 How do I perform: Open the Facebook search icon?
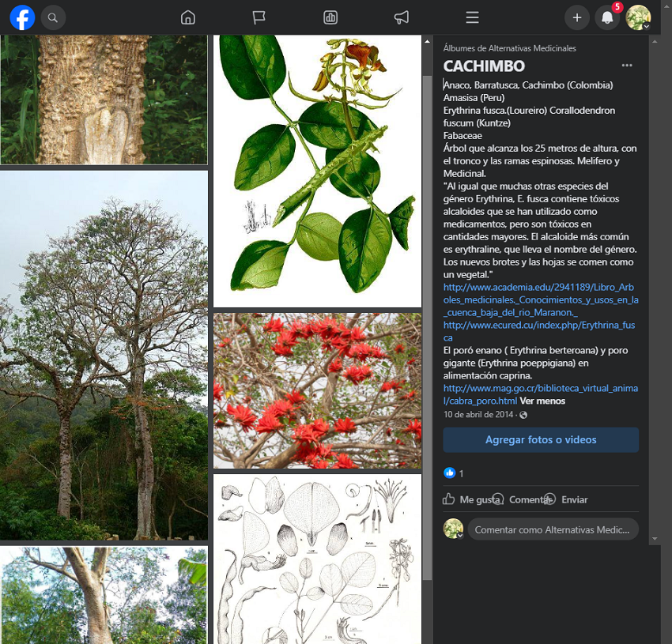pyautogui.click(x=53, y=17)
